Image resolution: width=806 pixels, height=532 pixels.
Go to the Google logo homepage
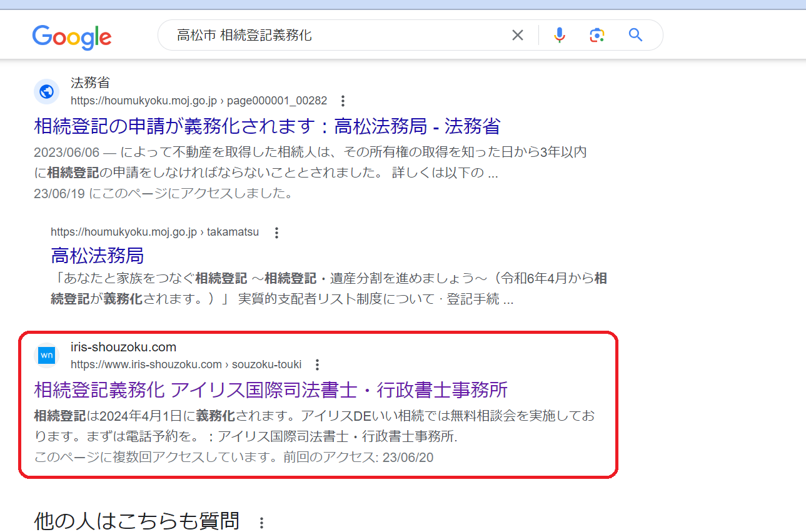[72, 37]
